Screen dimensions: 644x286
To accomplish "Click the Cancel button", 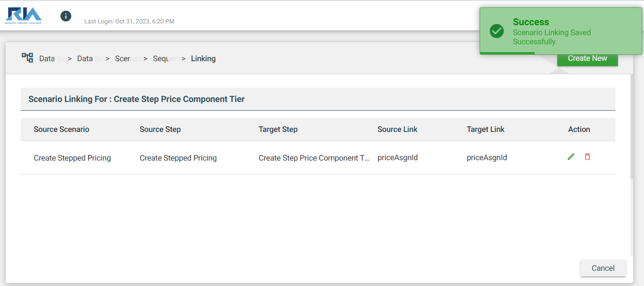I will coord(603,268).
